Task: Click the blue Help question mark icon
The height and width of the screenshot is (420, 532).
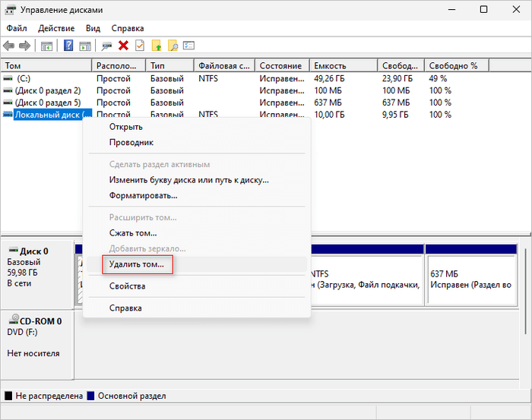Action: (68, 46)
